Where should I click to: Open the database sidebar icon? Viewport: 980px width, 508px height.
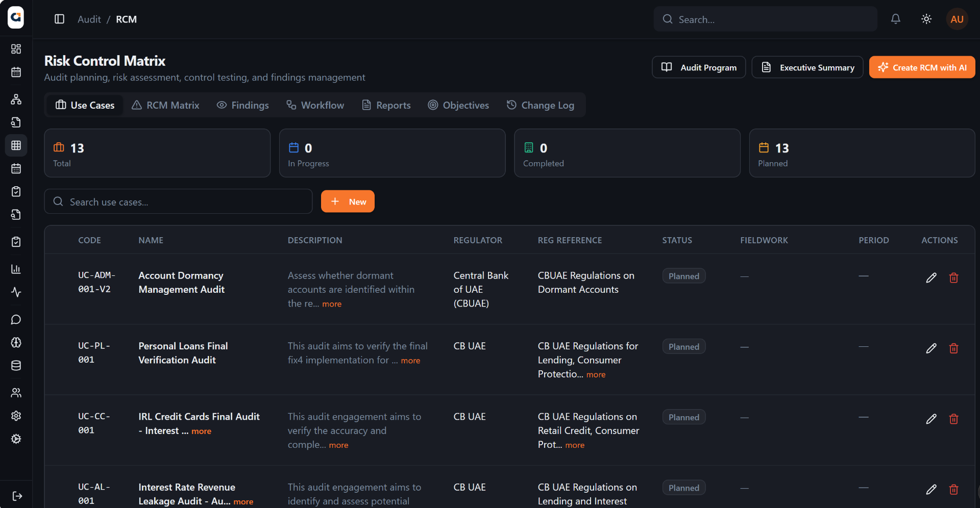pyautogui.click(x=16, y=366)
